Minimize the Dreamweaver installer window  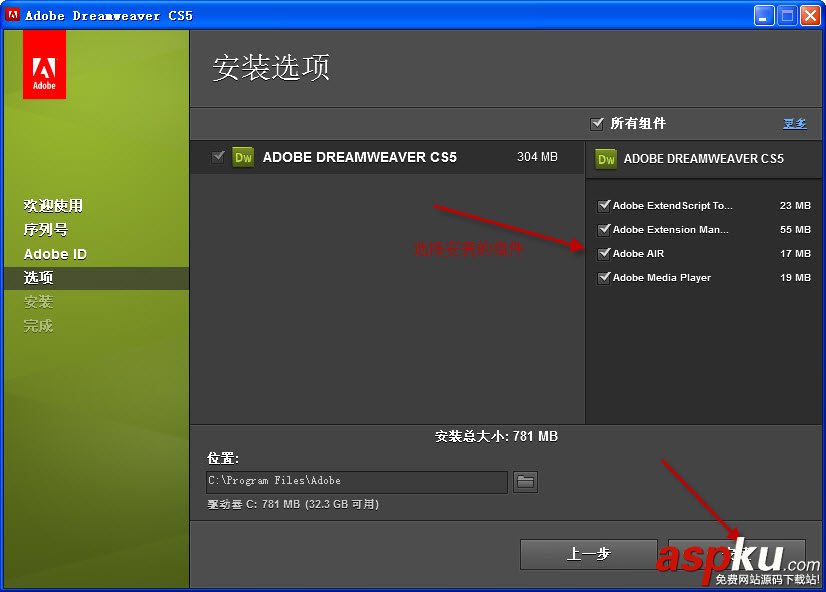[763, 15]
